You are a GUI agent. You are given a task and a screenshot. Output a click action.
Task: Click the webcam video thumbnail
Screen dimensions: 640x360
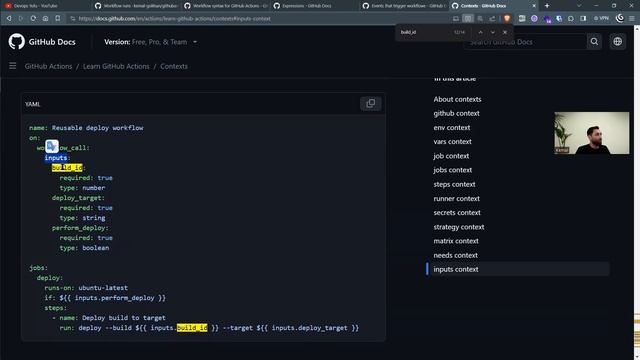tap(591, 133)
